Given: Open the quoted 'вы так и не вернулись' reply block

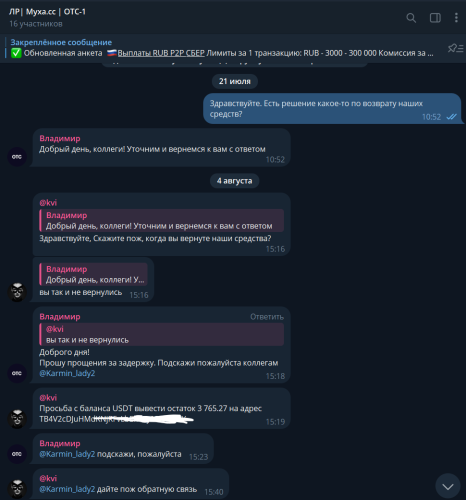Looking at the screenshot, I should coord(162,334).
